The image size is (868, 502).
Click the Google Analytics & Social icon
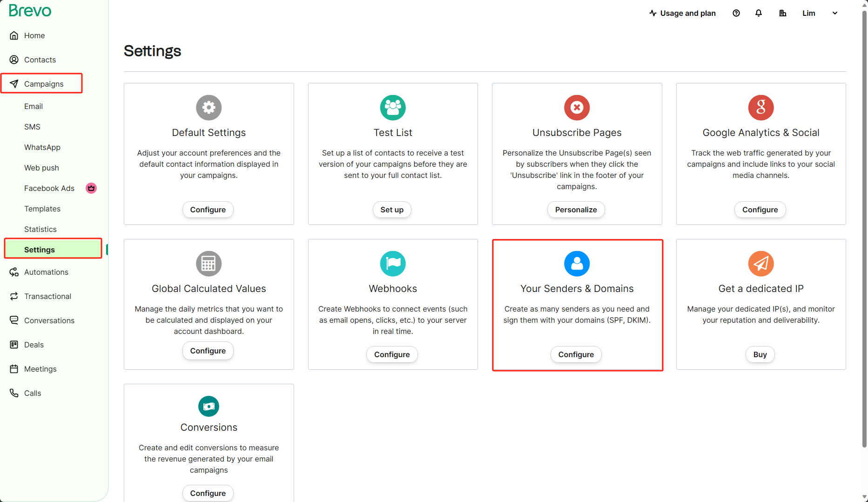tap(760, 108)
